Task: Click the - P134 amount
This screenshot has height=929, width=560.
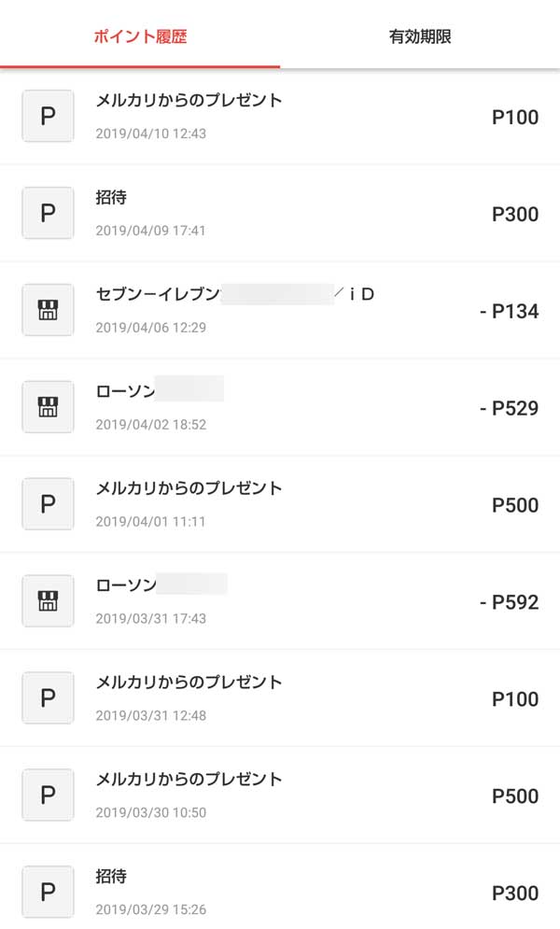Action: pos(509,312)
